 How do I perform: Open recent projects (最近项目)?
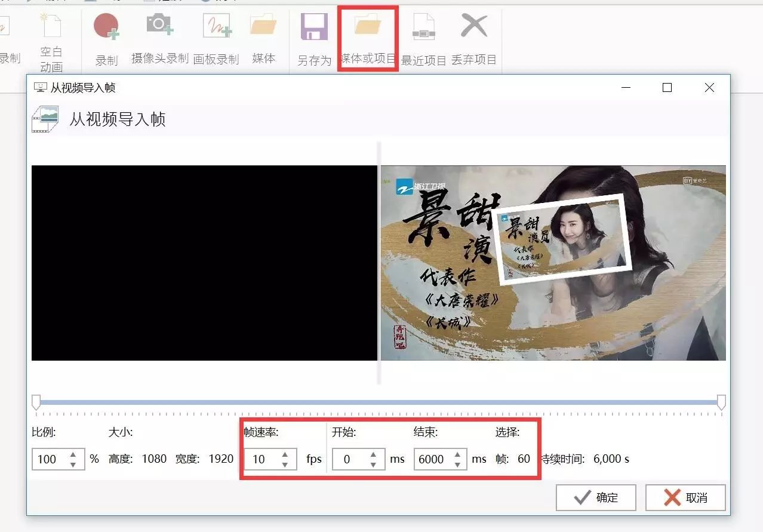coord(424,39)
